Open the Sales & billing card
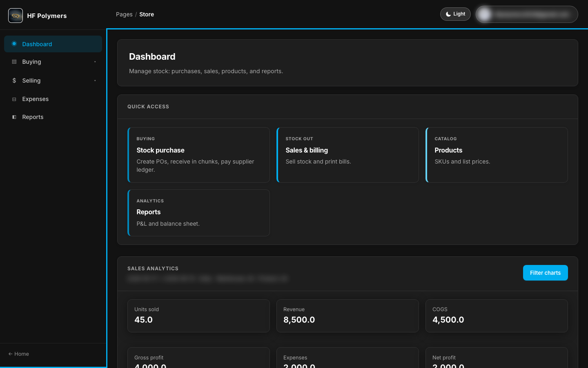Screen dimensions: 588x368 coord(347,155)
